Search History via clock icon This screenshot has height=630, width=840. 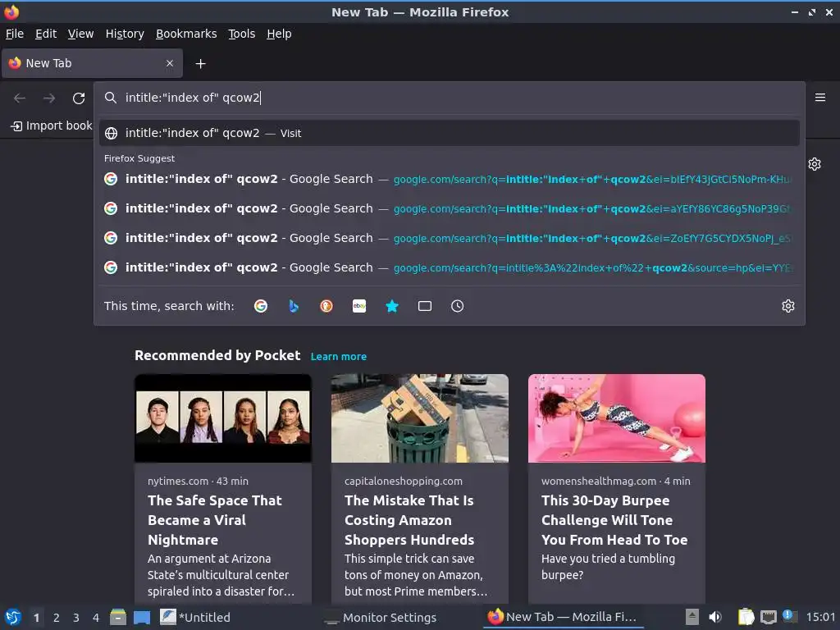pyautogui.click(x=457, y=306)
